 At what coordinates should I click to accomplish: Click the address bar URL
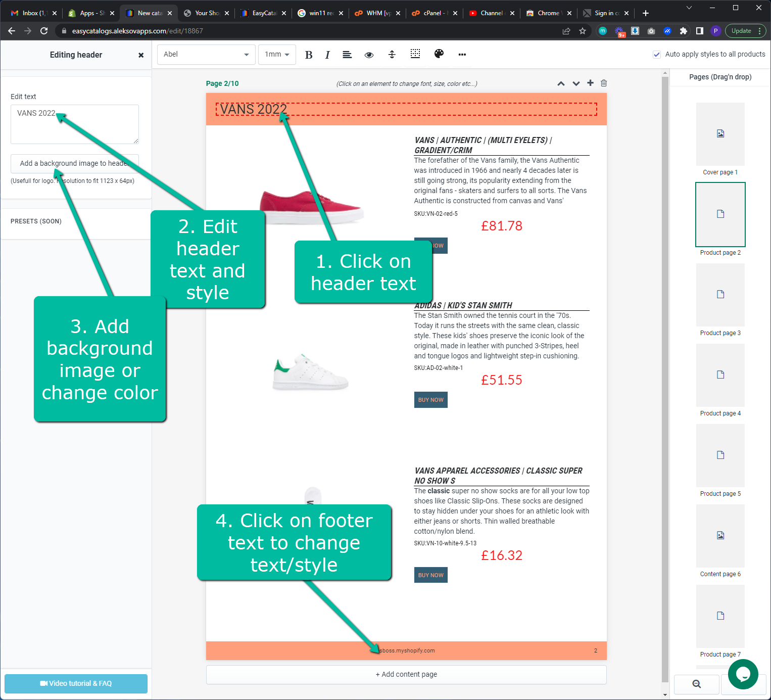137,31
